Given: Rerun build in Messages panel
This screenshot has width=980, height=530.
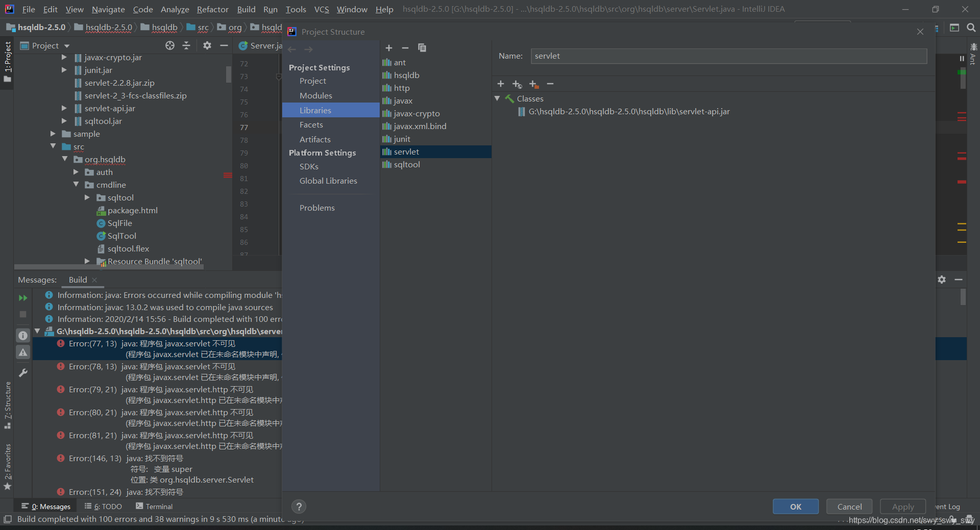Looking at the screenshot, I should (23, 298).
